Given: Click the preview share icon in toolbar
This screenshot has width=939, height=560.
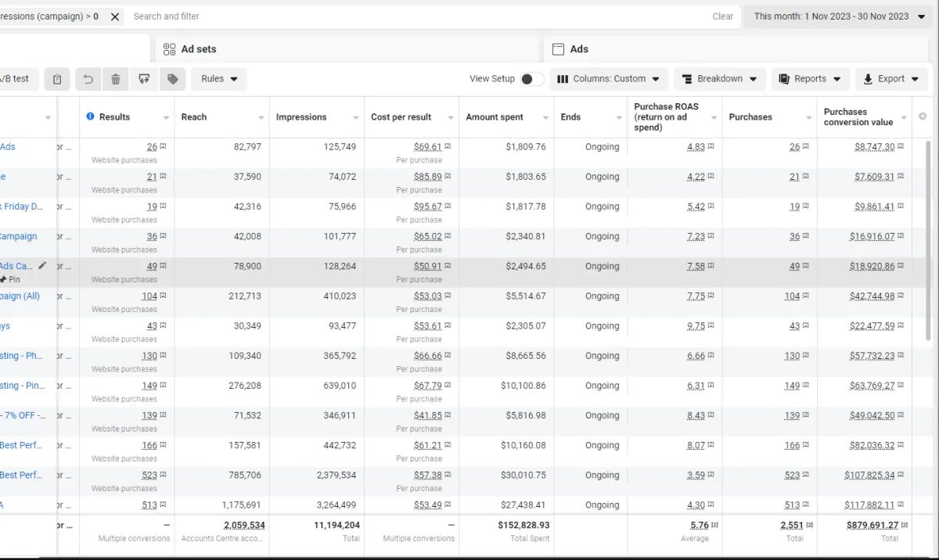Looking at the screenshot, I should pyautogui.click(x=144, y=79).
